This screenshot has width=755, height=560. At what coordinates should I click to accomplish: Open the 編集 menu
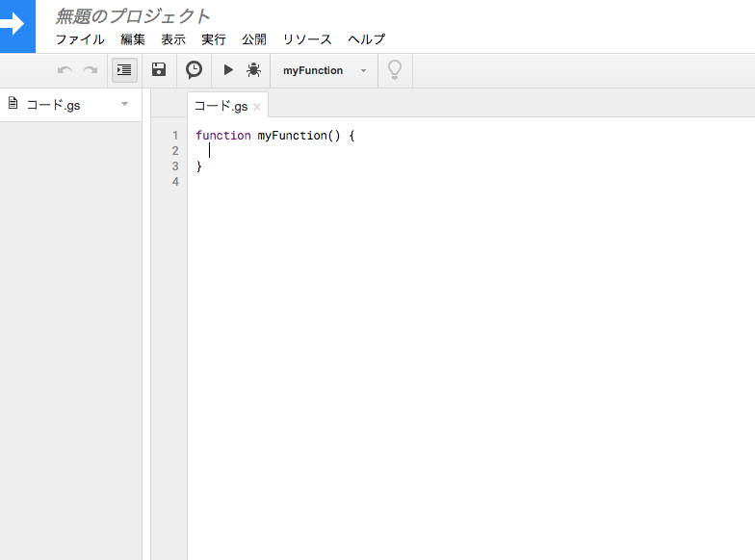pos(133,39)
